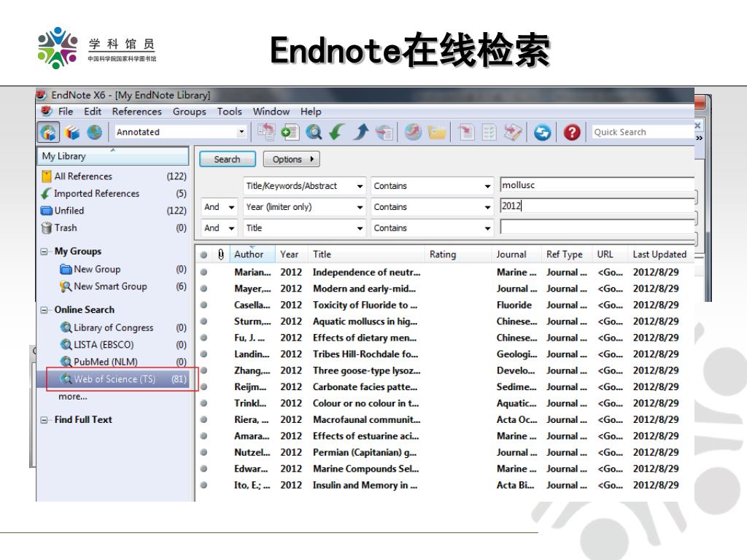Toggle read status dot for Mayer row
Image resolution: width=747 pixels, height=560 pixels.
pyautogui.click(x=204, y=289)
